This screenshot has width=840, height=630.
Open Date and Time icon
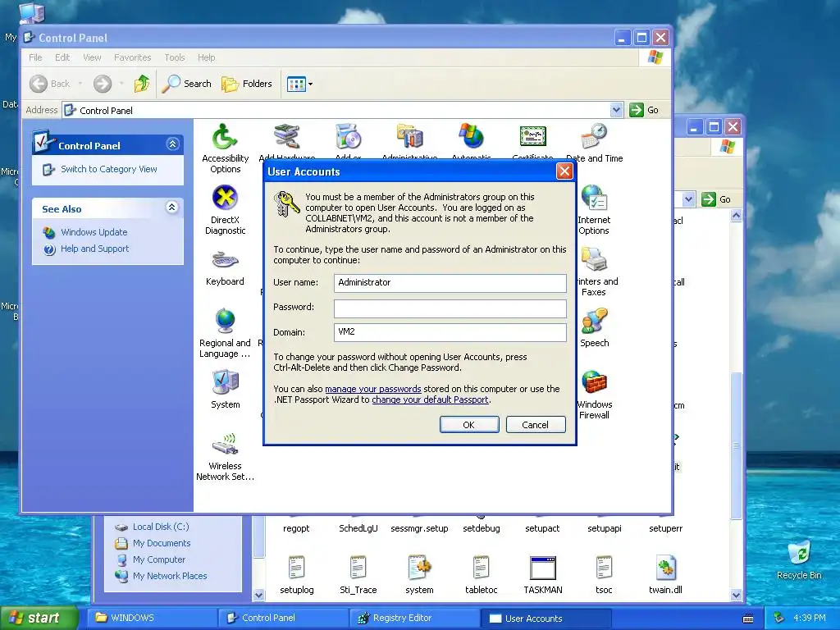coord(594,143)
